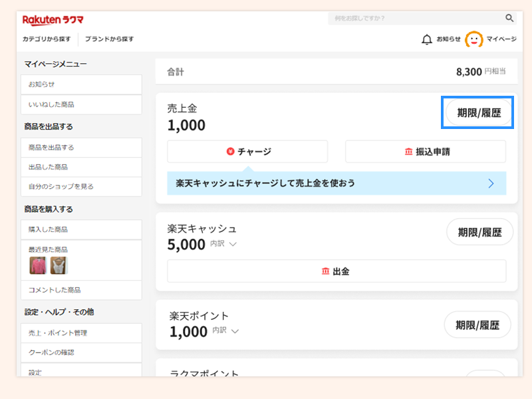
Task: Select いいねした商品 in the sidebar
Action: (81, 105)
